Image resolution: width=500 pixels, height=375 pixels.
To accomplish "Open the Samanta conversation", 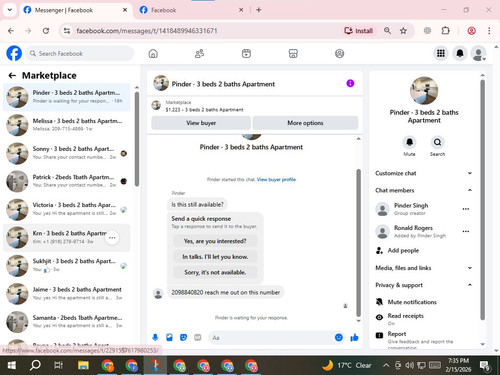I will [x=67, y=322].
